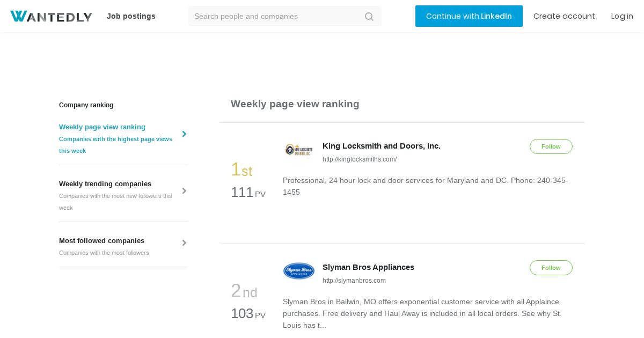Open King Locksmith and Doors logo
The width and height of the screenshot is (644, 338).
(299, 150)
